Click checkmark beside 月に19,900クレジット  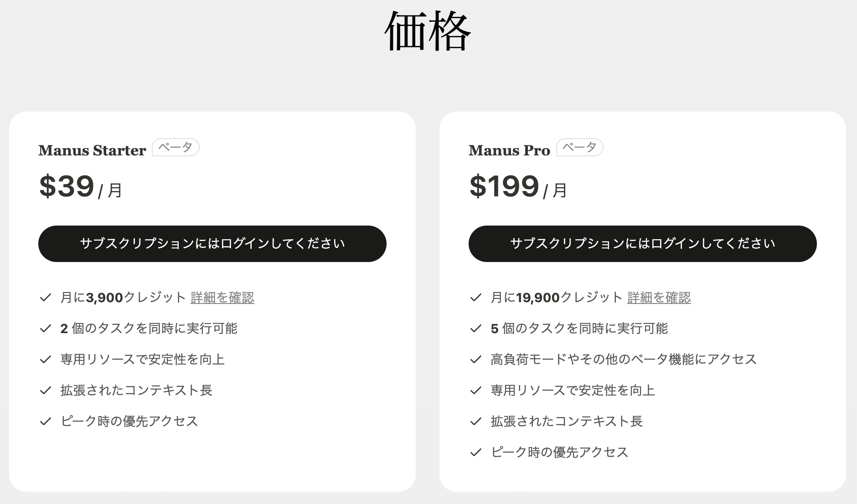476,298
